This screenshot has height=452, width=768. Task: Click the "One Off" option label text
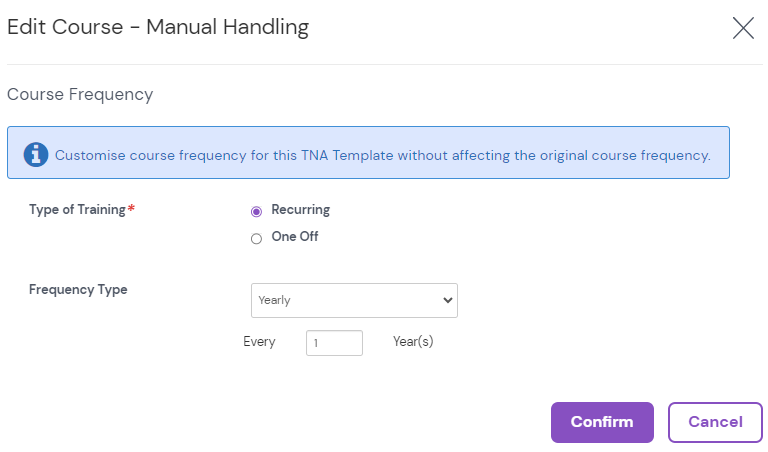point(295,237)
